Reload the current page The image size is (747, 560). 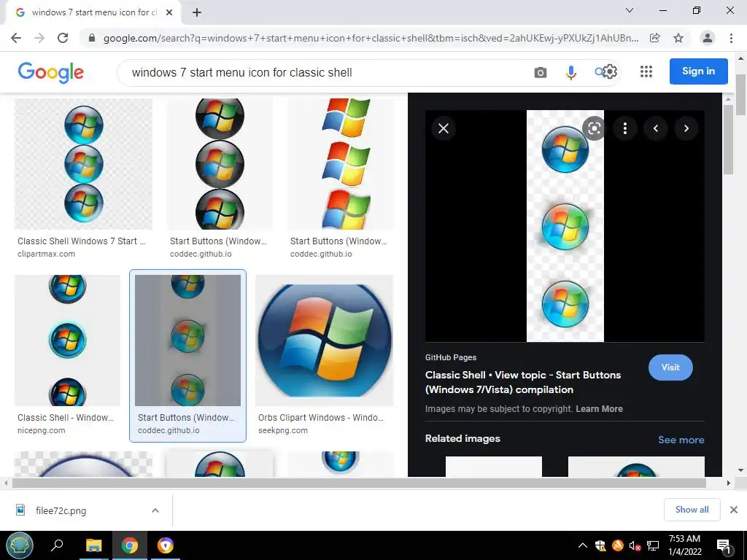coord(63,38)
